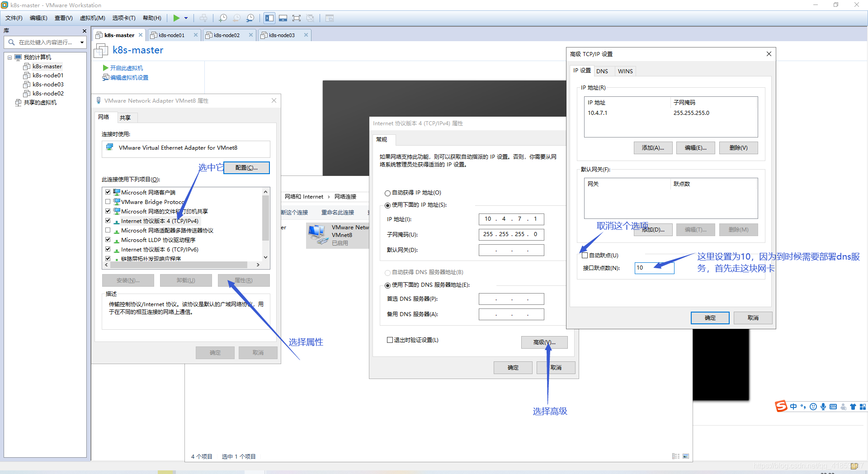Viewport: 868px width, 474px height.
Task: Switch to the k8s-node01 tab
Action: (x=171, y=35)
